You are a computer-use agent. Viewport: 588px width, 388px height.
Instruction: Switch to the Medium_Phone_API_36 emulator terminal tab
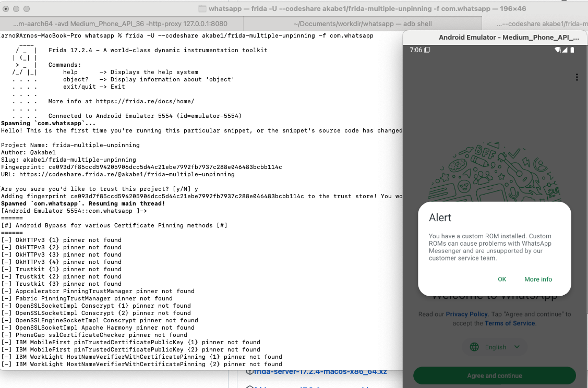click(121, 23)
